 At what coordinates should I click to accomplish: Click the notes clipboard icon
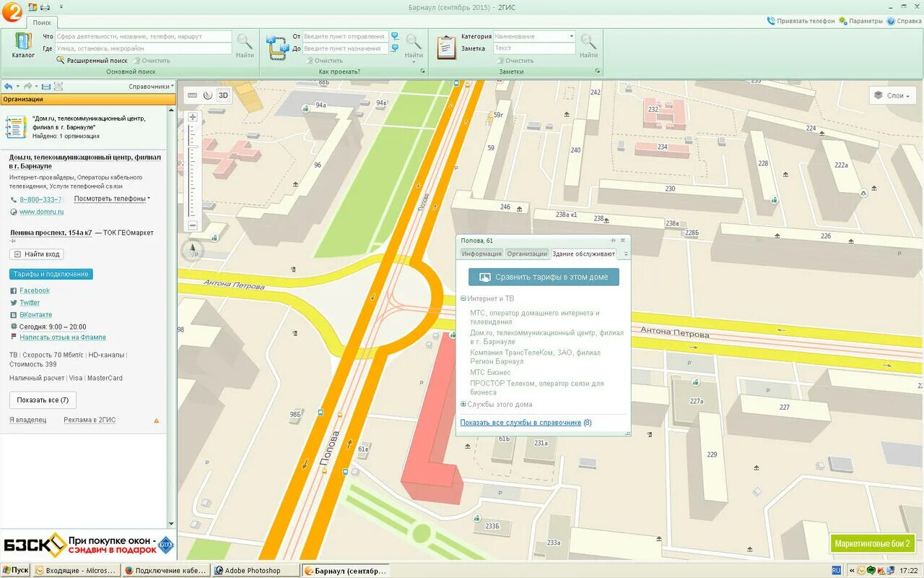(447, 47)
